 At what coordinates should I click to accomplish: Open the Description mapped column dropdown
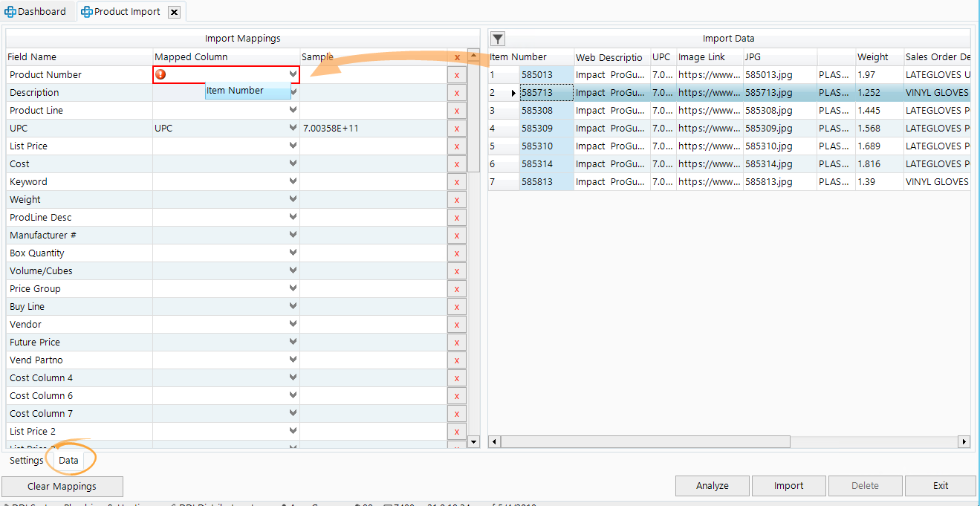pos(293,93)
